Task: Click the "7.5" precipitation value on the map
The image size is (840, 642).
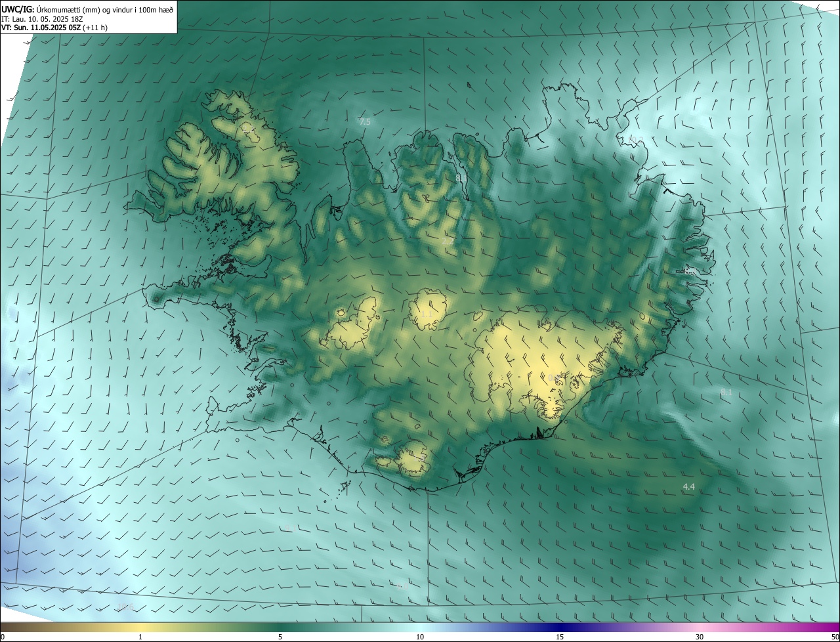Action: click(365, 122)
